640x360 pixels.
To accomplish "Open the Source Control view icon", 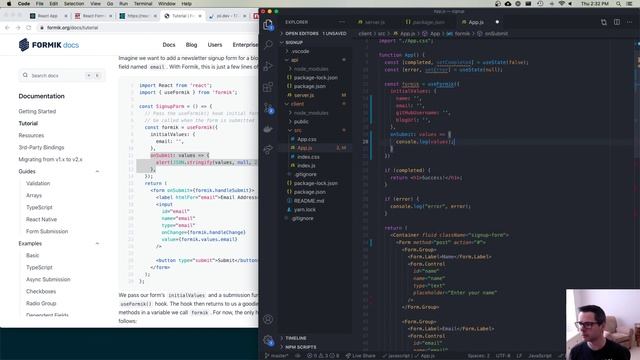I will (268, 108).
